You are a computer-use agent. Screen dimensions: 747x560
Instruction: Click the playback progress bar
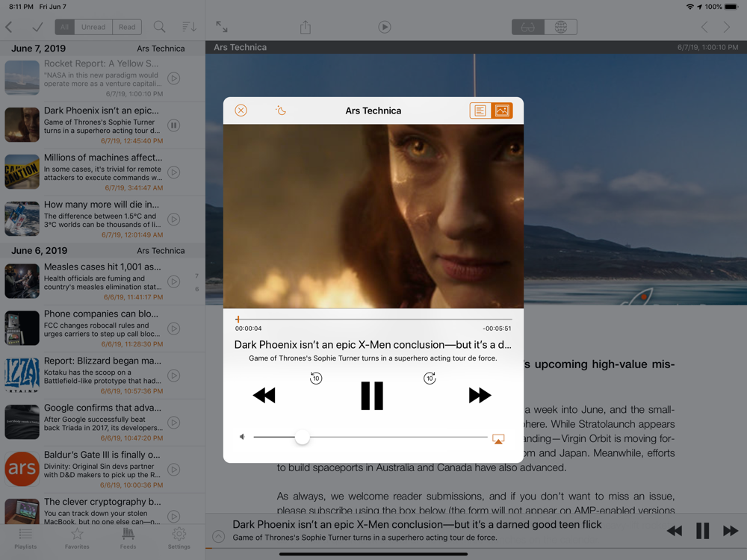[x=374, y=319]
